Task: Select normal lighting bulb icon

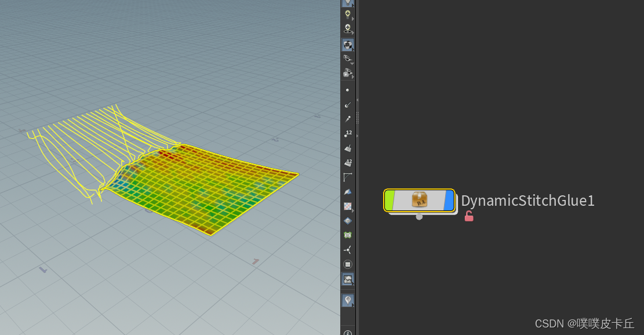Action: point(347,15)
